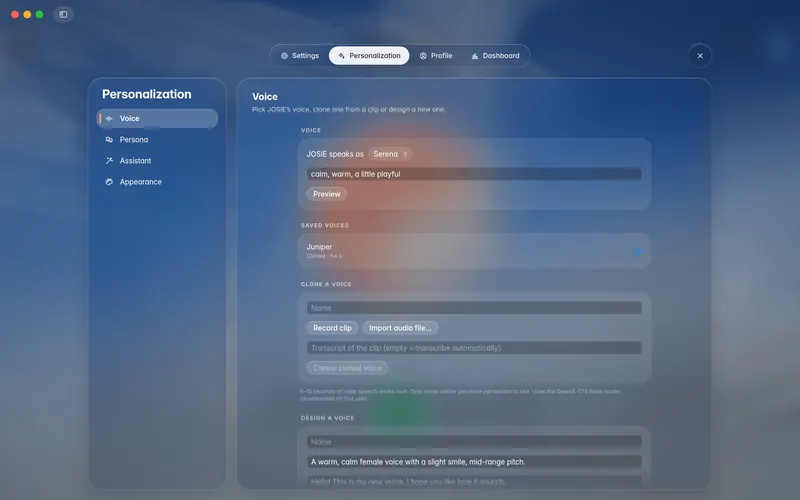Select the Juniper saved voice name
This screenshot has width=800, height=500.
pyautogui.click(x=319, y=247)
